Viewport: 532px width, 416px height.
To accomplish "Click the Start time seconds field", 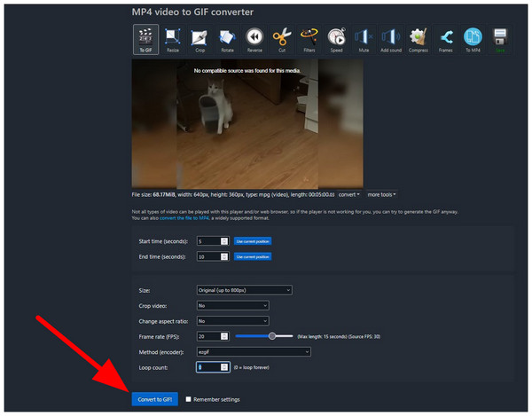I will (x=213, y=241).
